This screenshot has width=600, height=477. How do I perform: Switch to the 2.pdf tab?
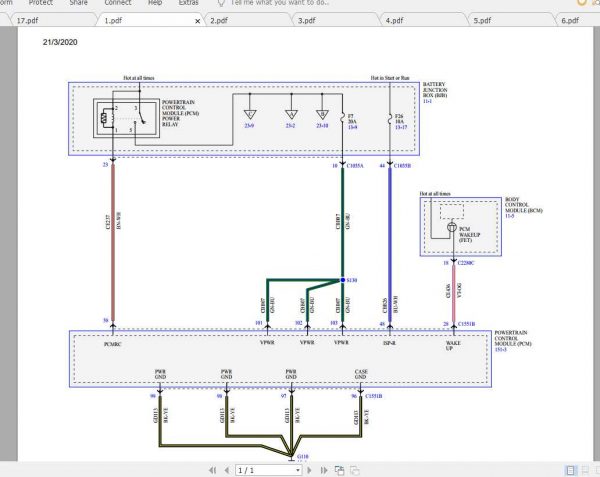[221, 20]
